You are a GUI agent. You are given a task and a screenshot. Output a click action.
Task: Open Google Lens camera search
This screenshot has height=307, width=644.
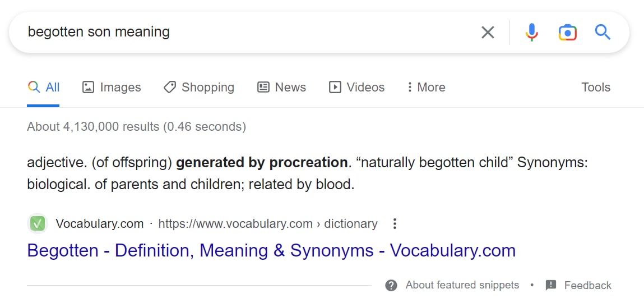568,32
